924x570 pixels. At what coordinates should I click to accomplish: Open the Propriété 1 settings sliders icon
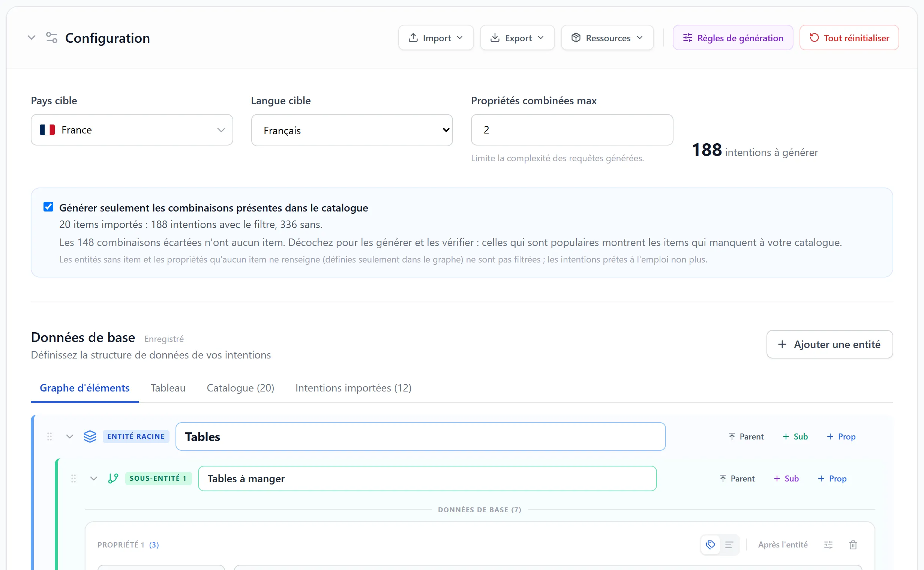(x=828, y=544)
